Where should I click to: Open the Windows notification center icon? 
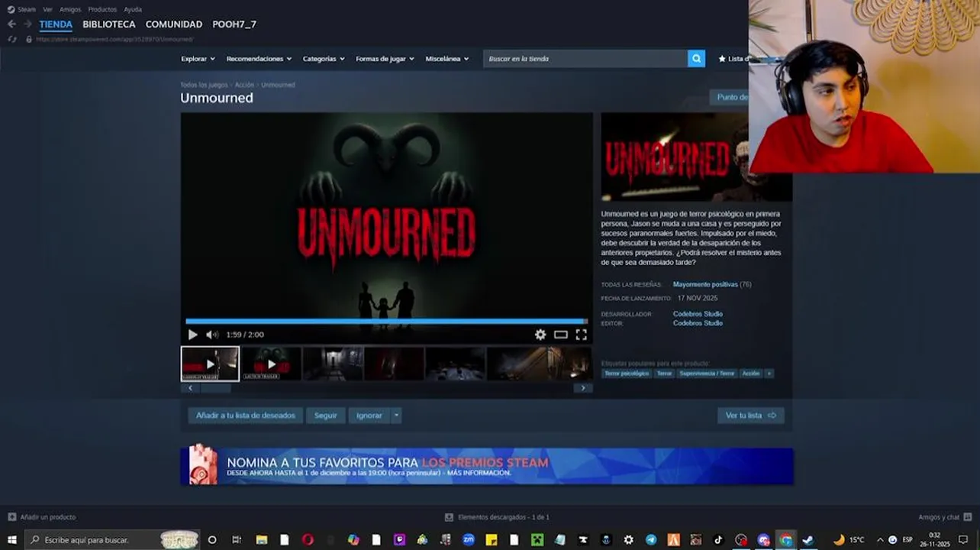coord(963,539)
